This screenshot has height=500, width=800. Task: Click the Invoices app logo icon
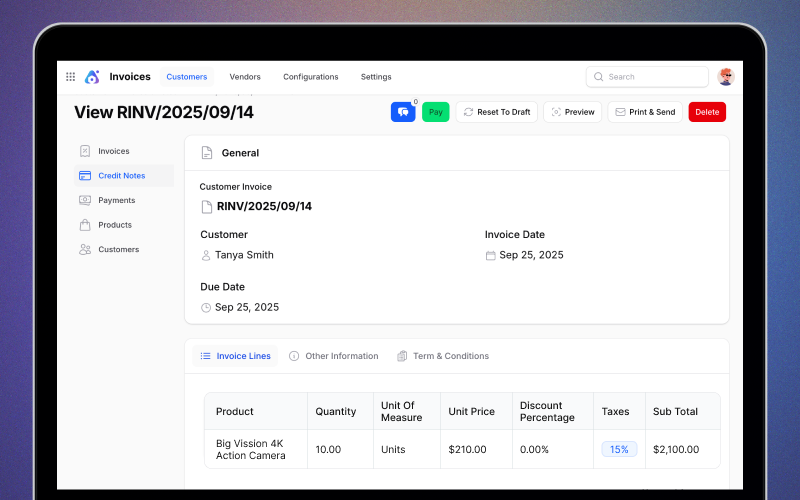click(x=92, y=77)
